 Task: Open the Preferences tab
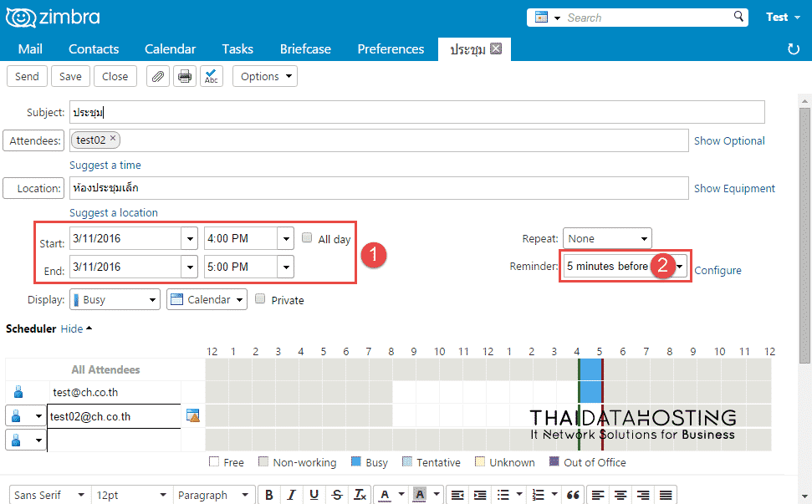point(391,49)
